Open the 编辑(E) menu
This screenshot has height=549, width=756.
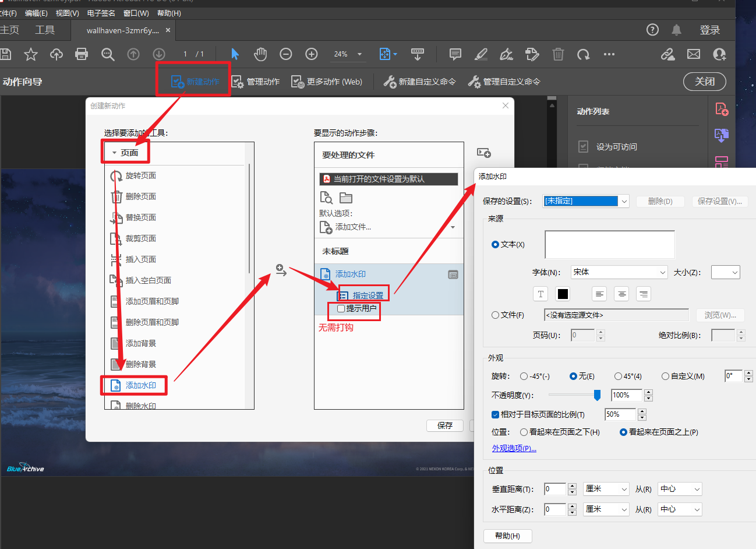coord(36,13)
